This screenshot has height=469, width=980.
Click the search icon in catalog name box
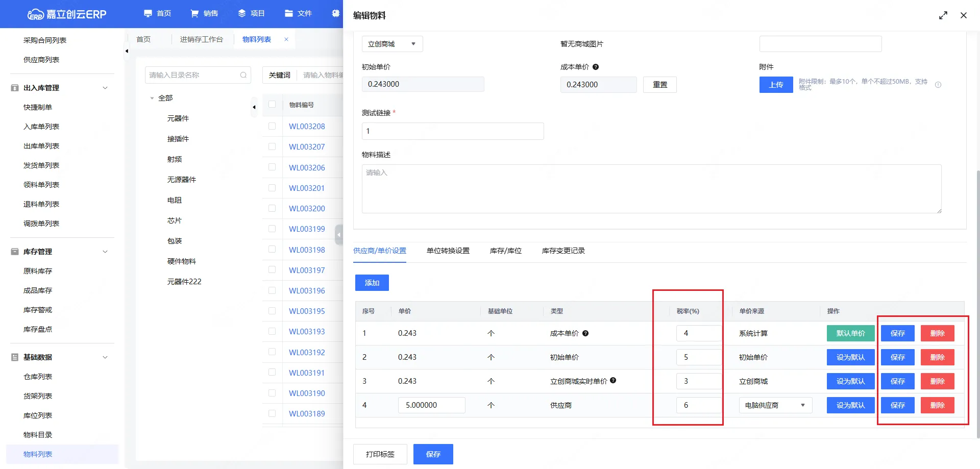pyautogui.click(x=243, y=75)
